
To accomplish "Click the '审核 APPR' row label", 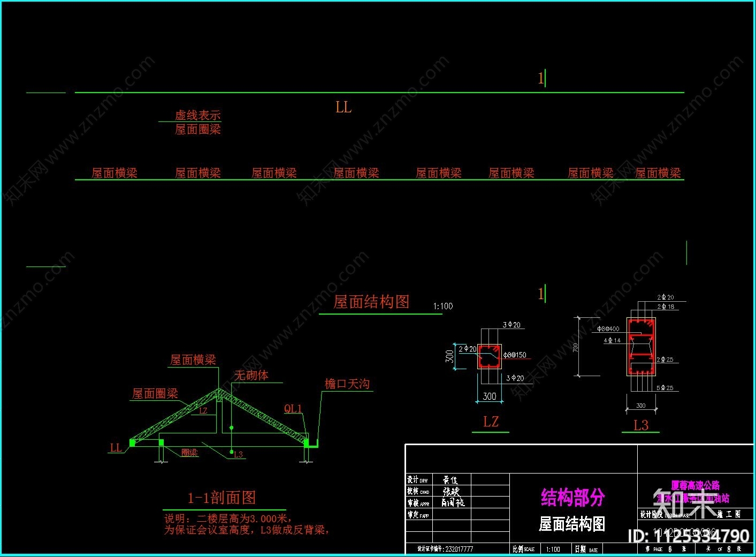I will (x=418, y=503).
